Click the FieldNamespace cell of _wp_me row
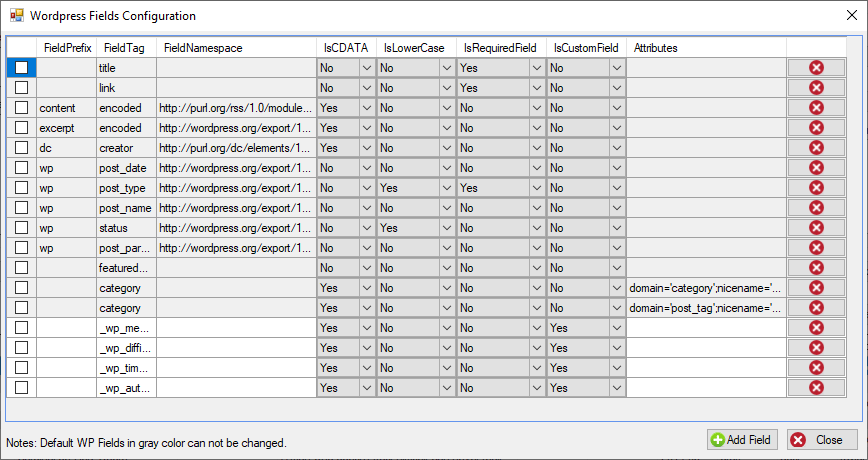This screenshot has height=460, width=868. (236, 328)
